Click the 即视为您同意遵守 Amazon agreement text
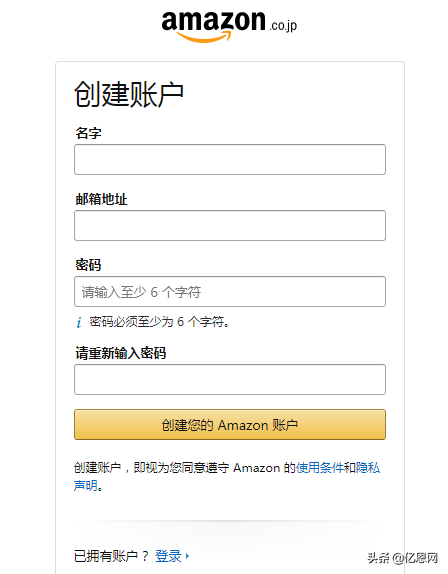The image size is (448, 574). (x=207, y=467)
